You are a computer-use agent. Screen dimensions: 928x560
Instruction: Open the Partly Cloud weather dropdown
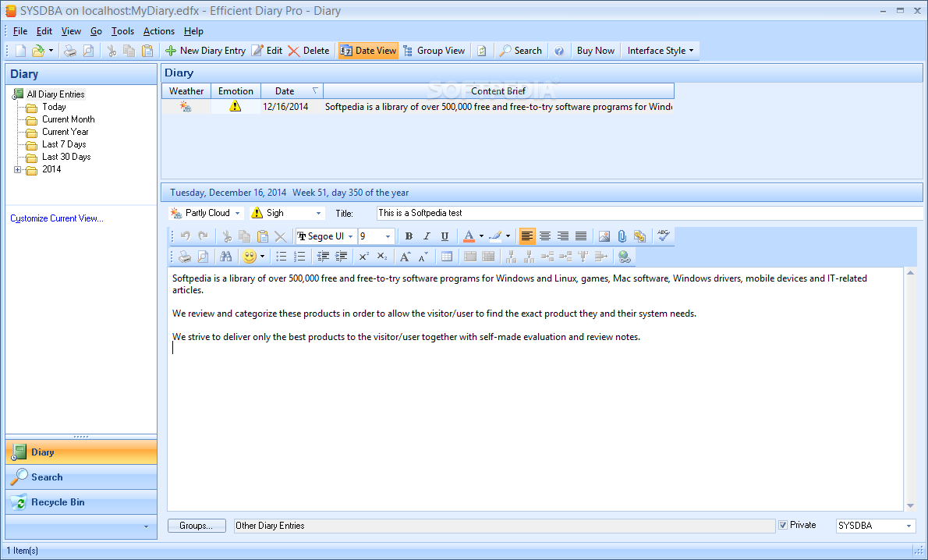237,213
